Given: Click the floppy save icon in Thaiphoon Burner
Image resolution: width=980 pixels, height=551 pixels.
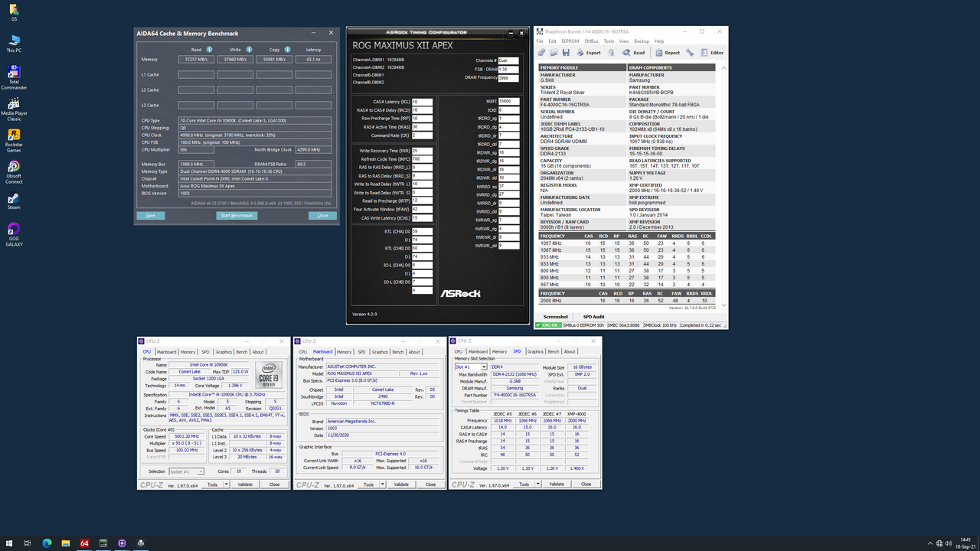Looking at the screenshot, I should coord(566,53).
